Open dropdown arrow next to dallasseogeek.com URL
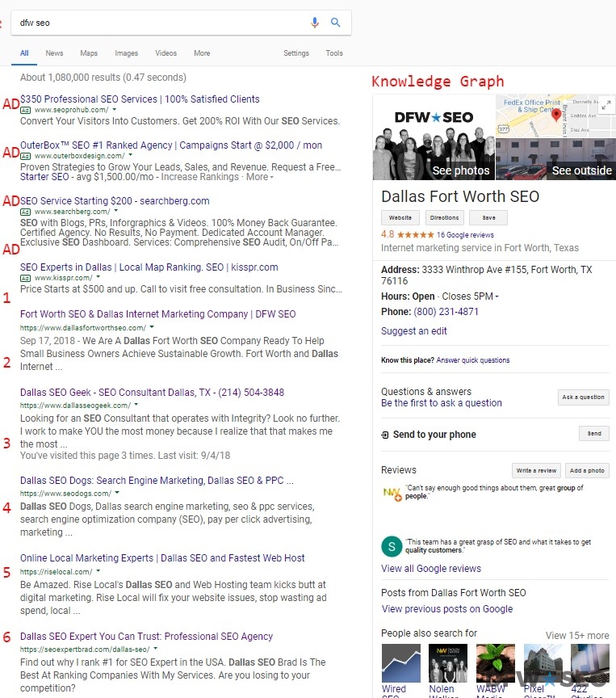This screenshot has width=616, height=698. (x=136, y=405)
